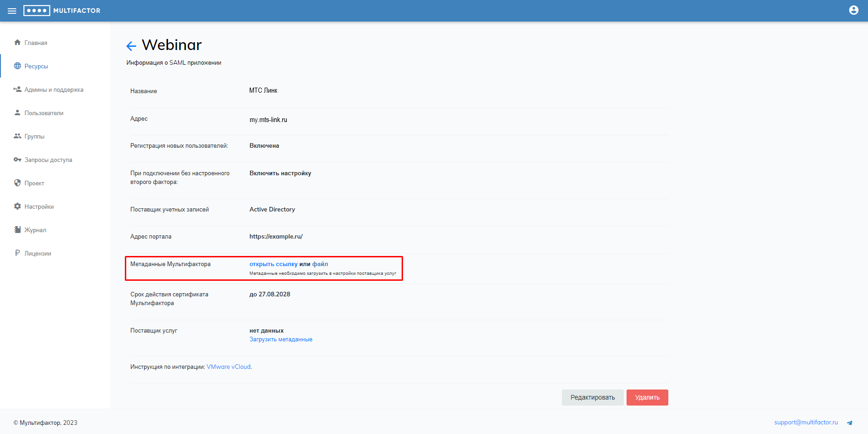Viewport: 868px width, 434px height.
Task: Click the home icon beside Главная
Action: (17, 42)
